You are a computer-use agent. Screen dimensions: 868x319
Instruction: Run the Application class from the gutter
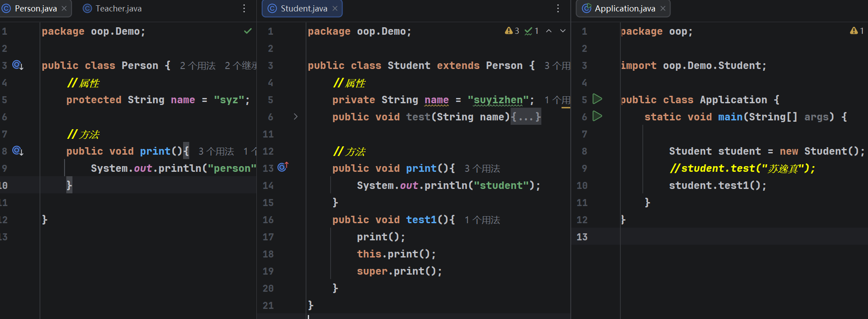click(597, 99)
